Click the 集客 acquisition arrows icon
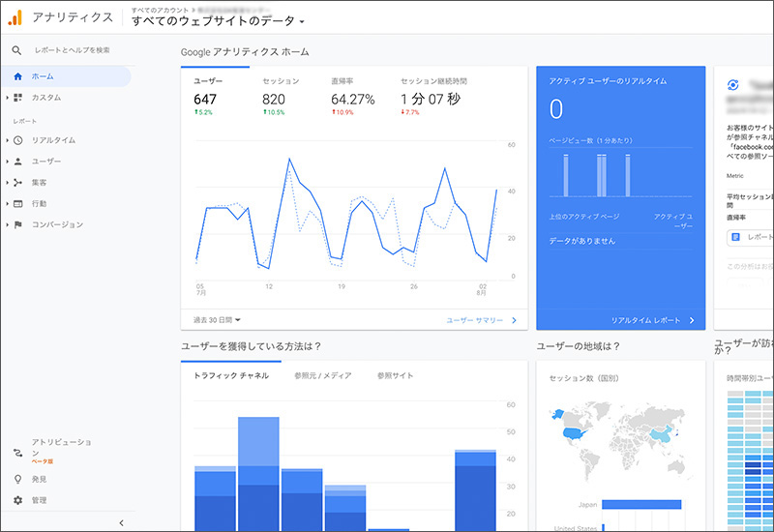 [x=17, y=183]
